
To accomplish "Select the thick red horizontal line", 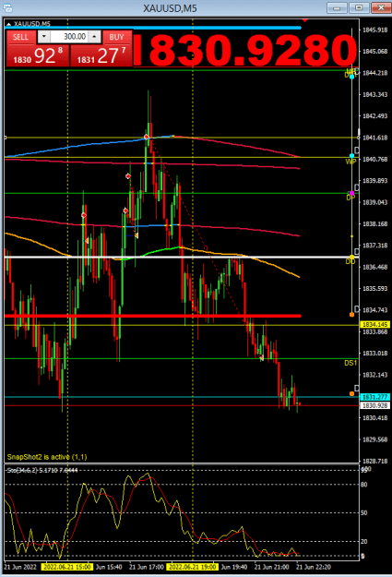I will 152,316.
